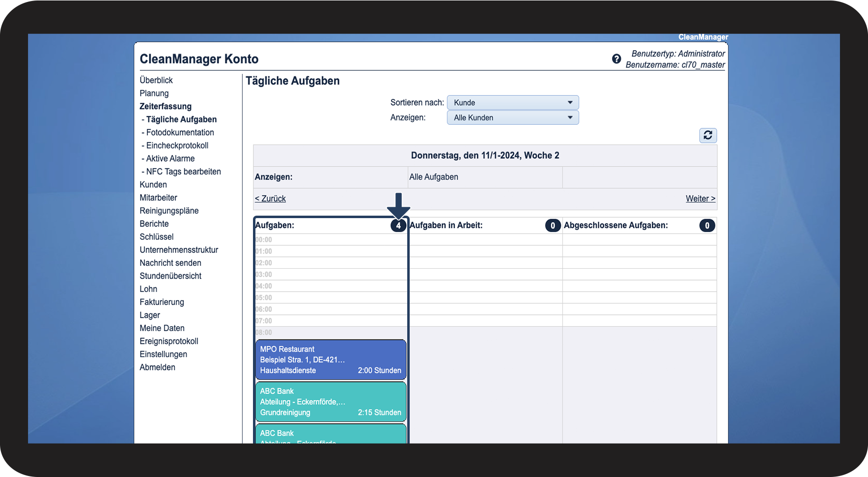
Task: Open the Alle Kunden dropdown
Action: pyautogui.click(x=512, y=118)
